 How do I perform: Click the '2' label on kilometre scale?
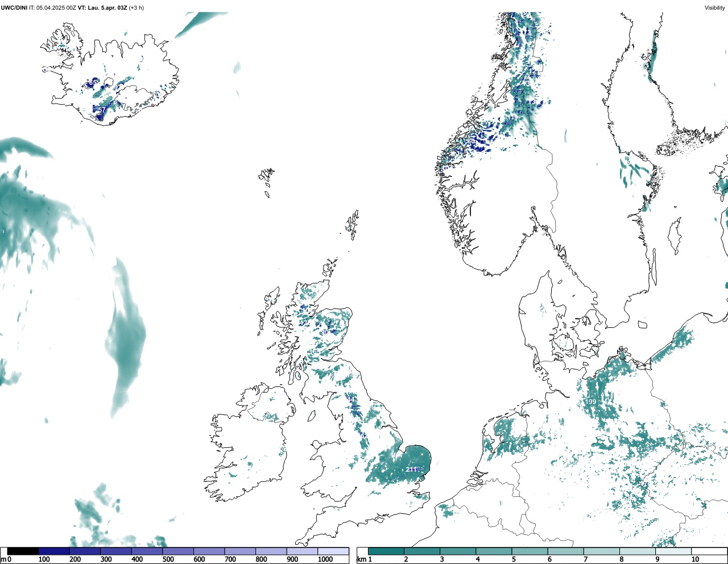click(x=406, y=559)
